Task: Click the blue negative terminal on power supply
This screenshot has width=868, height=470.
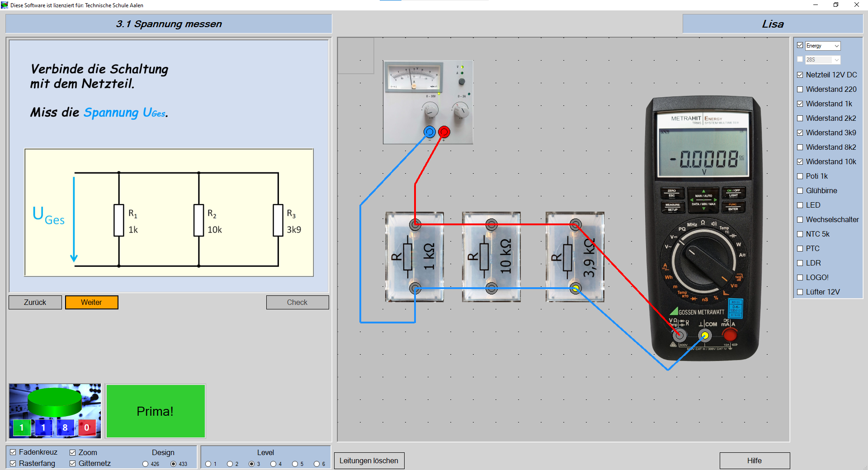Action: click(x=429, y=132)
